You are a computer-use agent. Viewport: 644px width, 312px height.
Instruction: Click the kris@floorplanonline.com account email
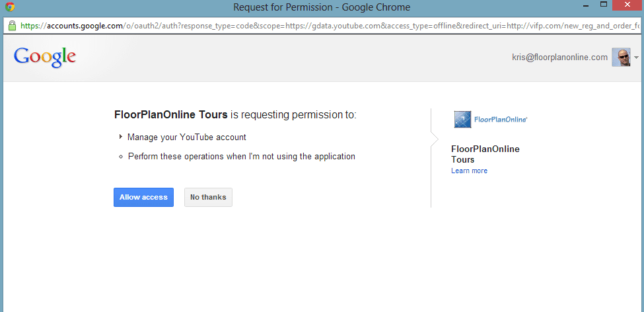coord(560,58)
